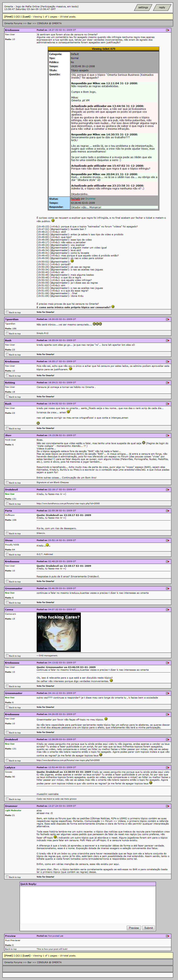The width and height of the screenshot is (178, 980).
Task: Click the 'Who fucking Cares?' image in Canna's post
Action: click(59, 632)
